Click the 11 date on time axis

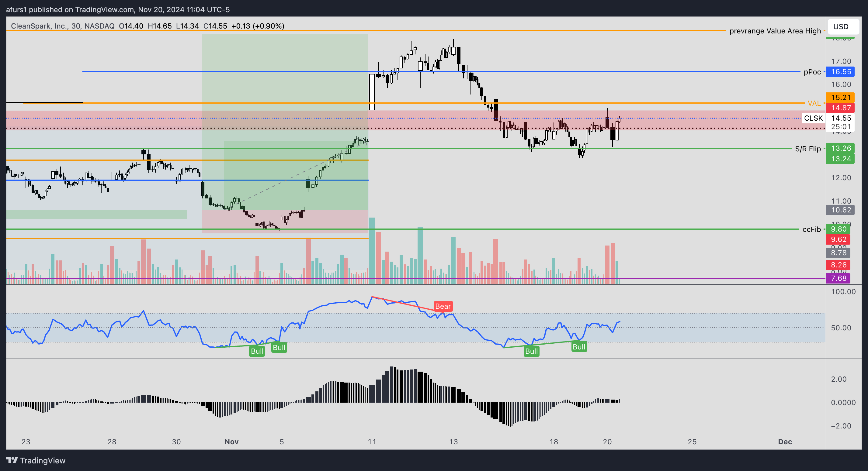pyautogui.click(x=372, y=442)
